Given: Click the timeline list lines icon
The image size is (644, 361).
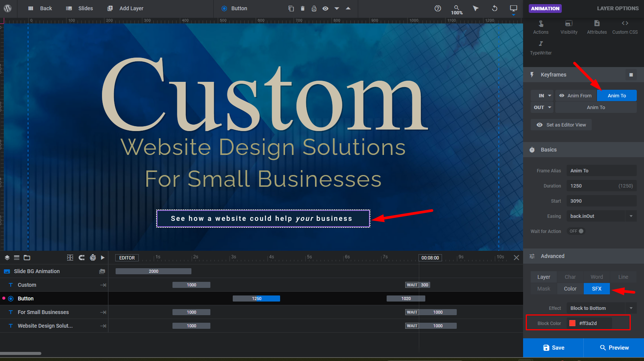Looking at the screenshot, I should [17, 258].
